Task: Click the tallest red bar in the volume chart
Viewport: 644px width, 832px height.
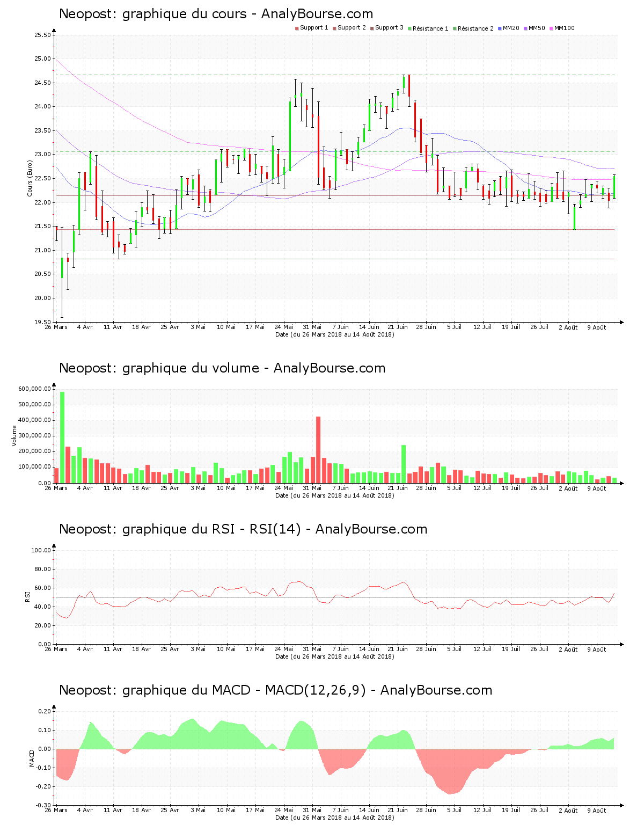Action: point(318,450)
